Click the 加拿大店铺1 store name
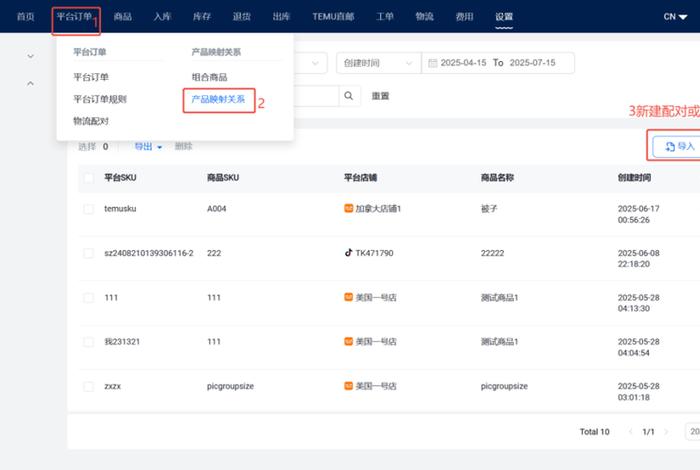 pos(378,208)
